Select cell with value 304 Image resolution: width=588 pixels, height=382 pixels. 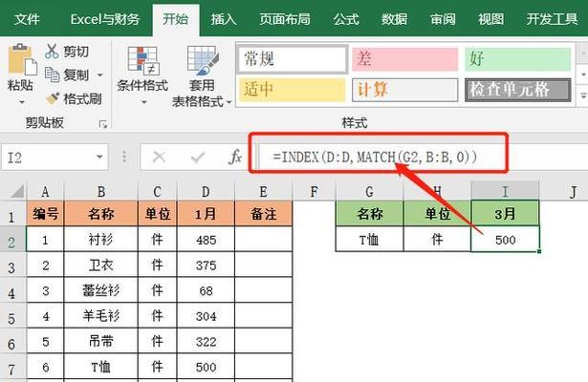click(206, 316)
